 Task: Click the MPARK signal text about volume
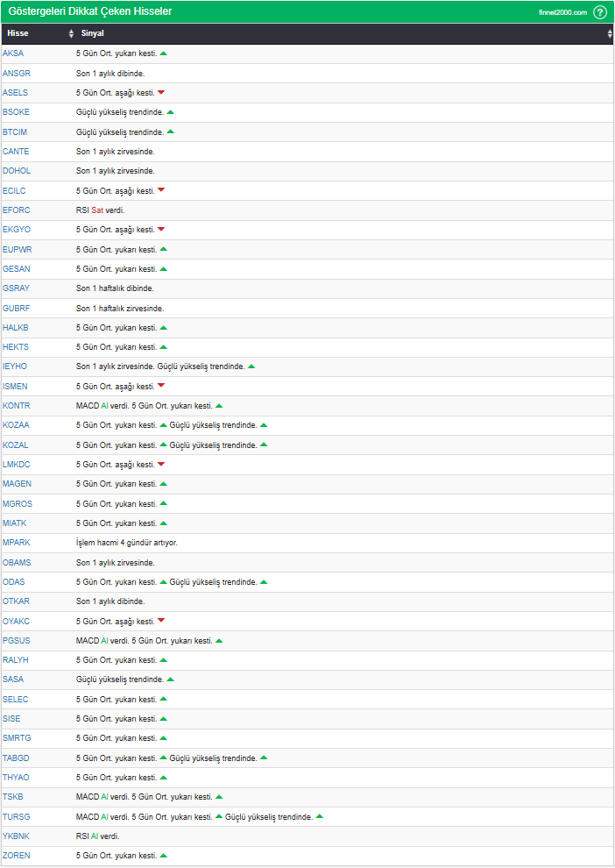[127, 543]
